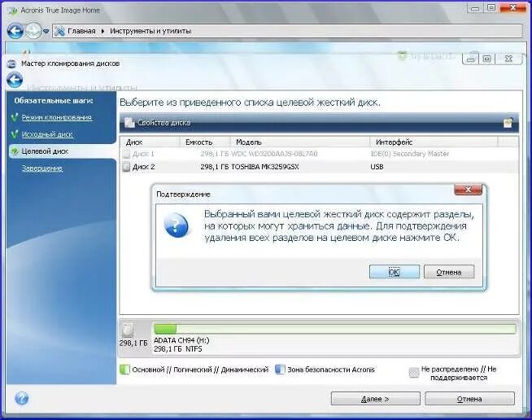This screenshot has width=532, height=420.
Task: Click OK in the confirmation dialog
Action: click(395, 272)
